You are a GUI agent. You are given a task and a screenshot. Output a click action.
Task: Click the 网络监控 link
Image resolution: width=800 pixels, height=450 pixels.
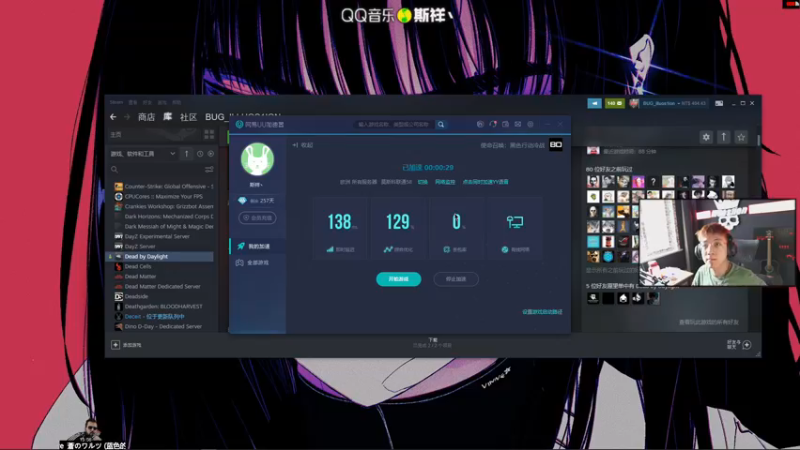click(x=445, y=182)
